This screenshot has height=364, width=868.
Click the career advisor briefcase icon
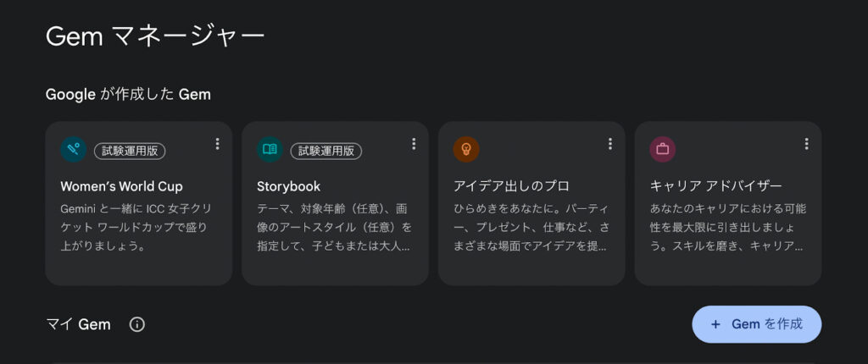[663, 150]
